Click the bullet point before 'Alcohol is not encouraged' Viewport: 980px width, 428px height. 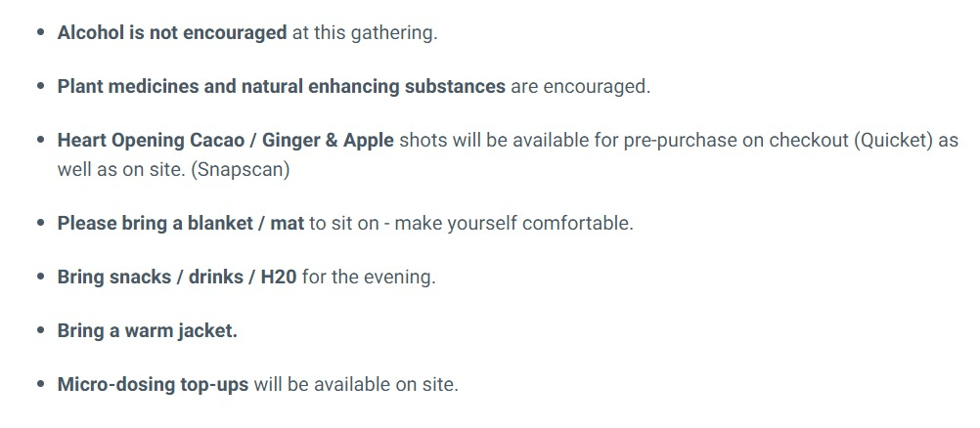click(x=39, y=33)
